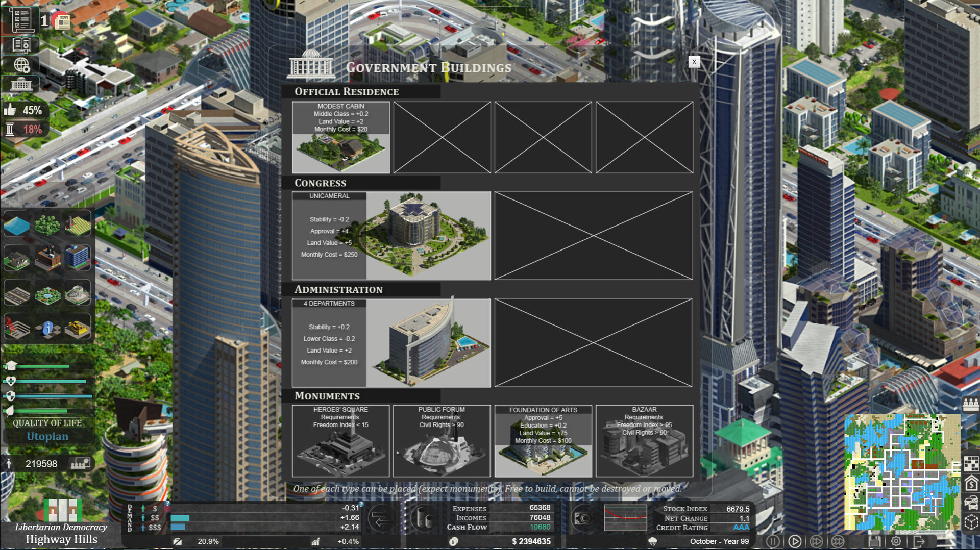This screenshot has height=550, width=980.
Task: Open the settings gear near bottom right
Action: coord(897,541)
